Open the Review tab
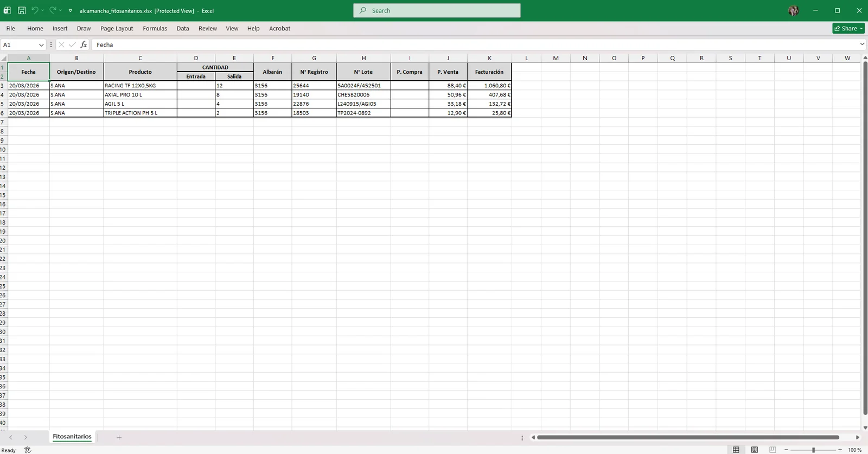Screen dimensions: 868x454 [x=207, y=28]
